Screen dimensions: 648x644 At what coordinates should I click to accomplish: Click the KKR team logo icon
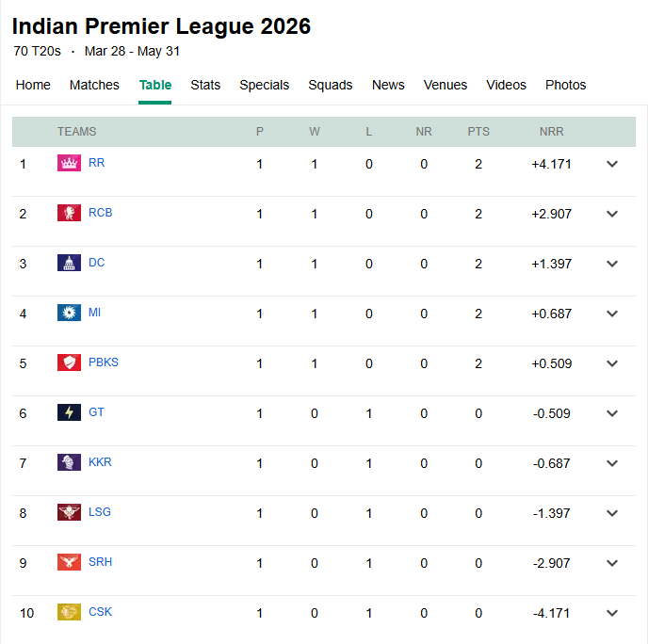[69, 462]
